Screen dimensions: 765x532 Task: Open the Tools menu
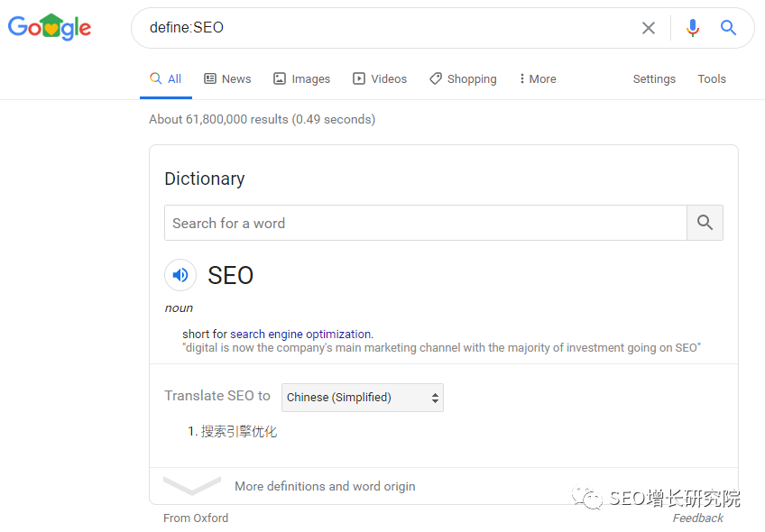point(712,79)
